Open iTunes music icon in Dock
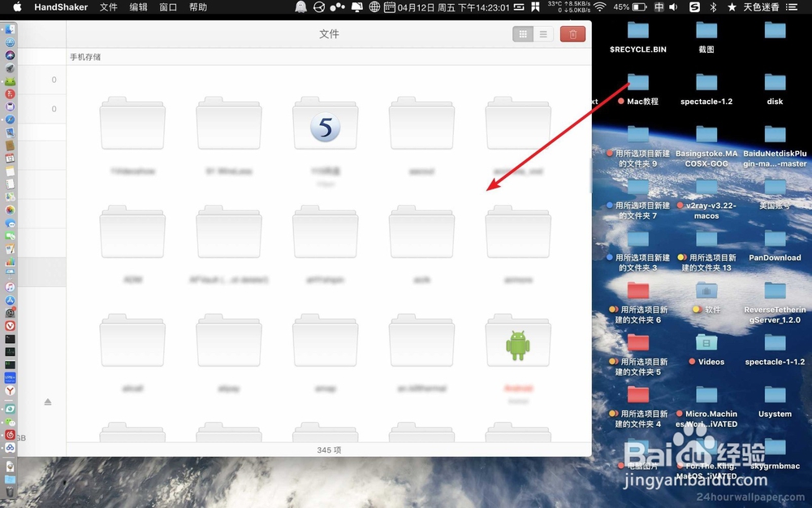Viewport: 812px width, 508px height. click(10, 287)
